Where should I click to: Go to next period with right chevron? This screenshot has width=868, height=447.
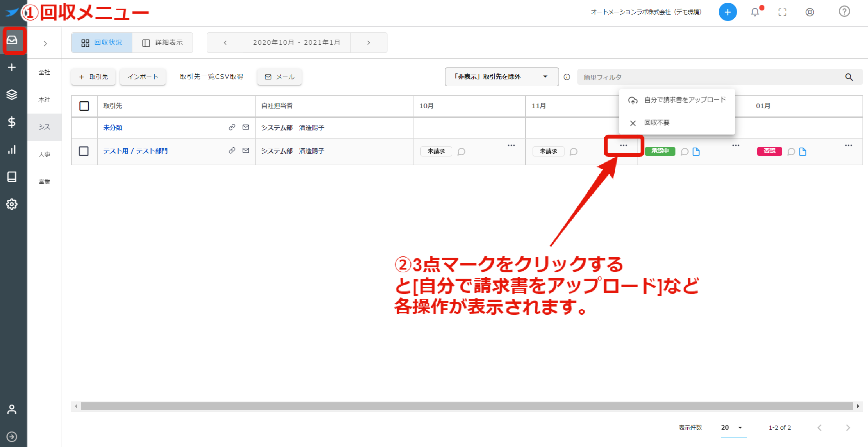click(x=369, y=42)
